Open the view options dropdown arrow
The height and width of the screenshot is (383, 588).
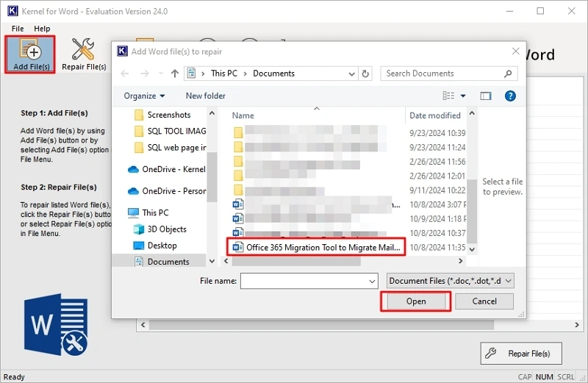click(463, 96)
